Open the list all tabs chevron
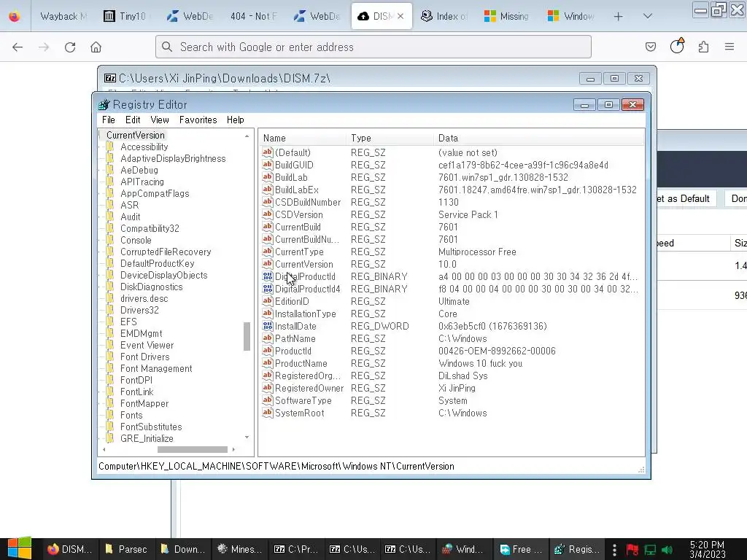The height and width of the screenshot is (560, 747). (x=648, y=16)
